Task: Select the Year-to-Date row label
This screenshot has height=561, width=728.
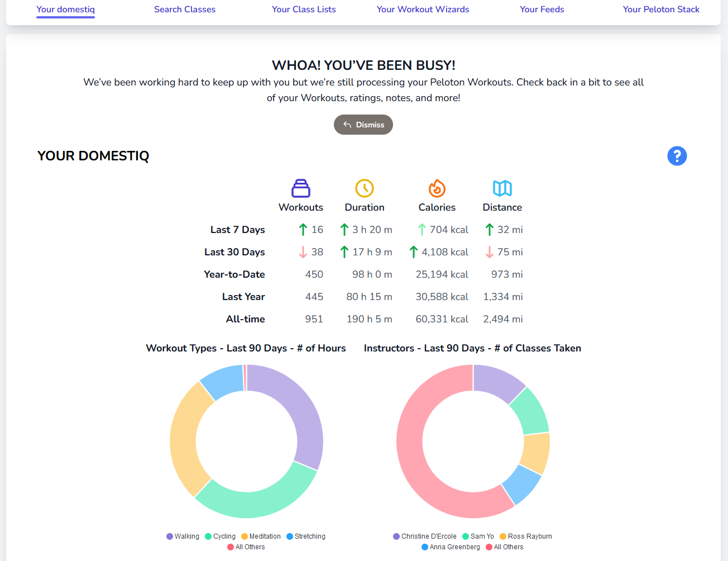Action: [x=234, y=274]
